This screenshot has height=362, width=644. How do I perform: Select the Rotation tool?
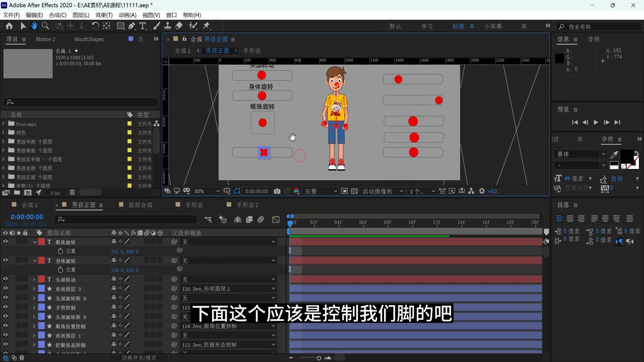(95, 26)
